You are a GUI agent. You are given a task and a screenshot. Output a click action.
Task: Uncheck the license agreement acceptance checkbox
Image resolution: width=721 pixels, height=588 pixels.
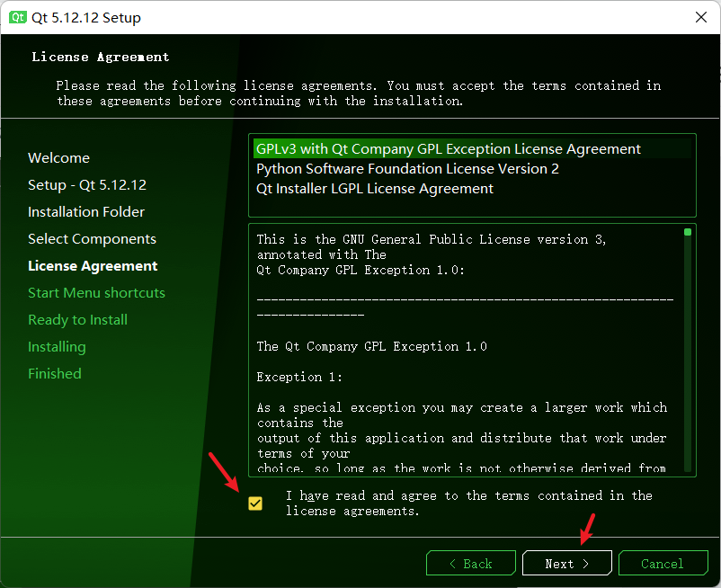click(255, 503)
